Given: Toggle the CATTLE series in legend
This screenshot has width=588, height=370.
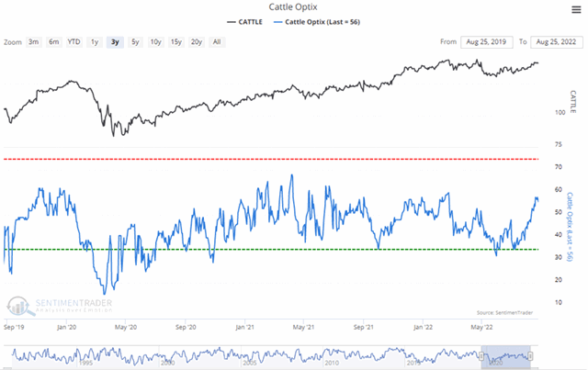Looking at the screenshot, I should [242, 22].
